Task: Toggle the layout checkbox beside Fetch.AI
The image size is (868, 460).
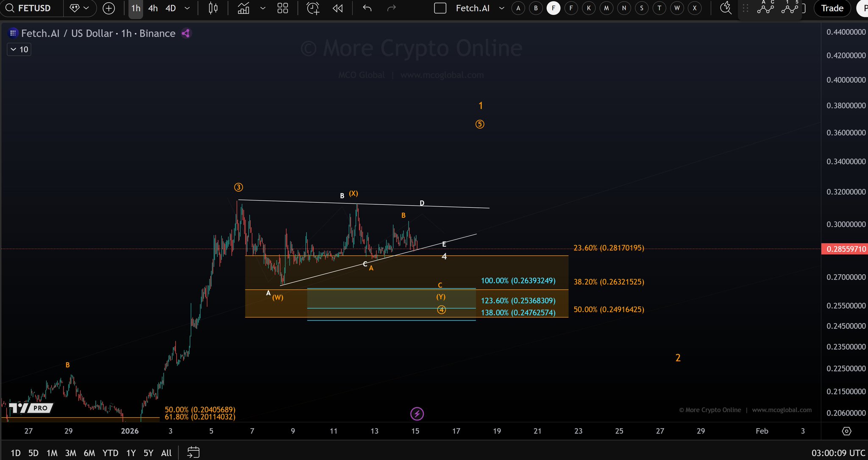Action: pos(440,8)
